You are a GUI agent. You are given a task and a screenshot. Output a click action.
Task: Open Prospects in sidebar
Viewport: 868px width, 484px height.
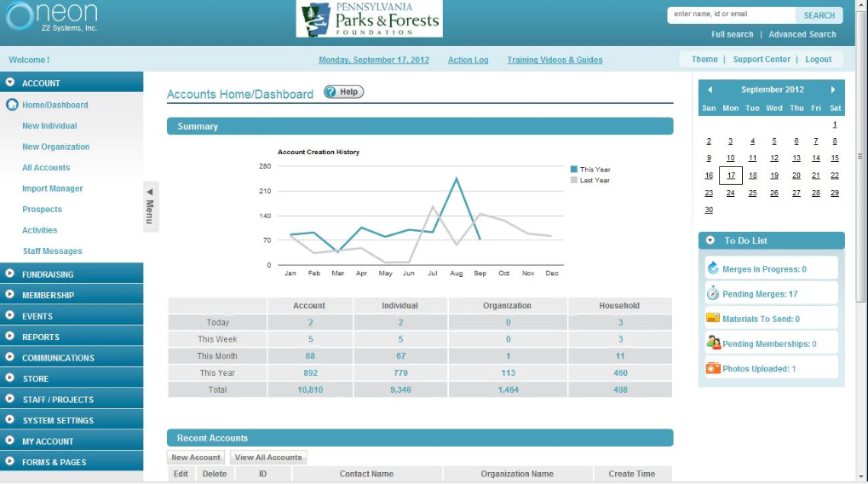(42, 210)
